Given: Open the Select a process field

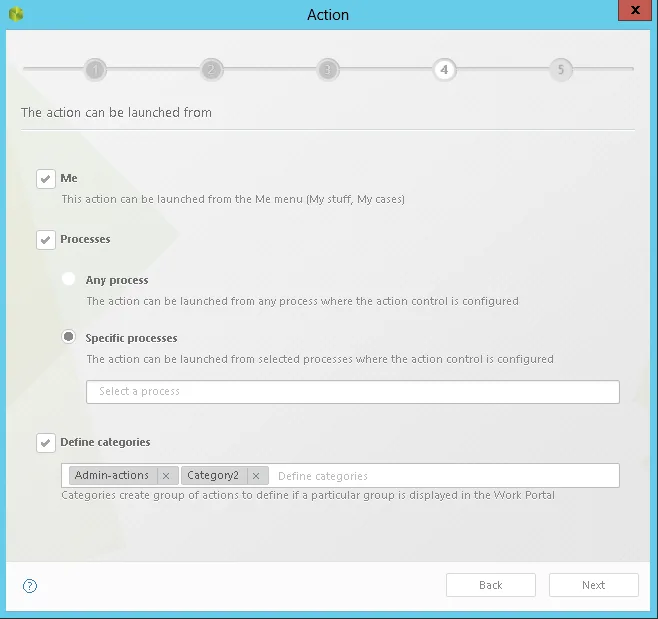Looking at the screenshot, I should (x=352, y=392).
